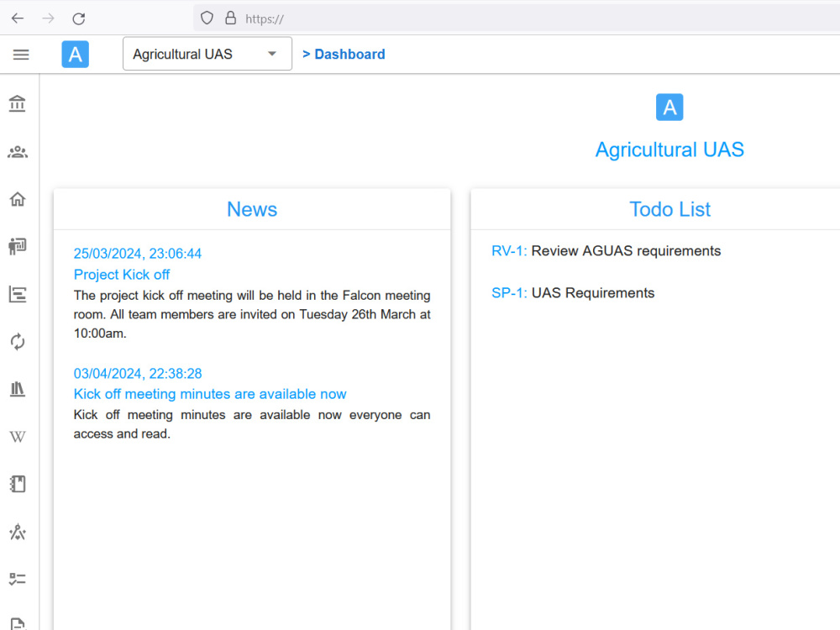This screenshot has height=630, width=840.
Task: Open the organization (bank building) sidebar icon
Action: (17, 103)
